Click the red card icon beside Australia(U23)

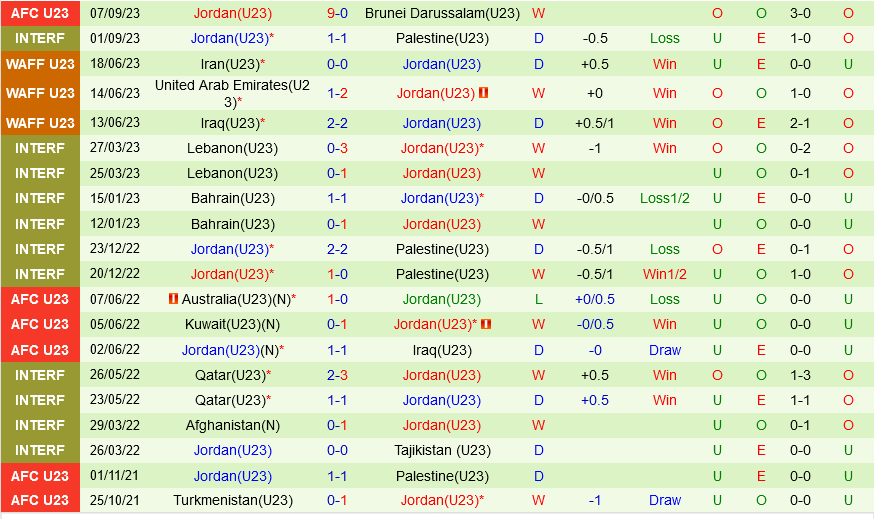pos(172,299)
